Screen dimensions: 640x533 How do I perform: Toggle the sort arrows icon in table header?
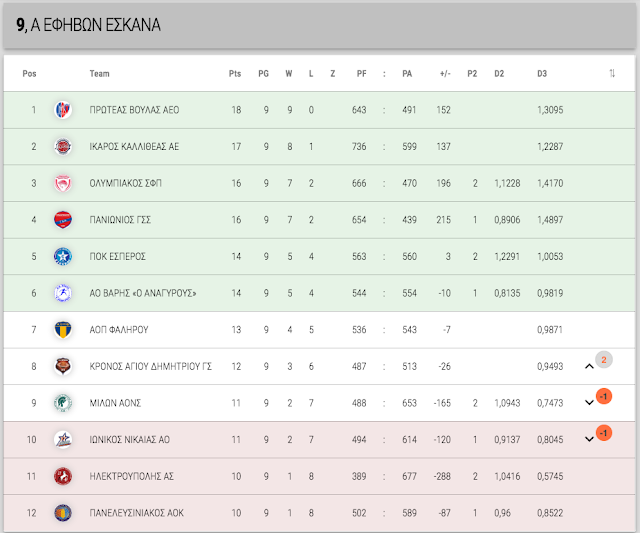[x=612, y=73]
